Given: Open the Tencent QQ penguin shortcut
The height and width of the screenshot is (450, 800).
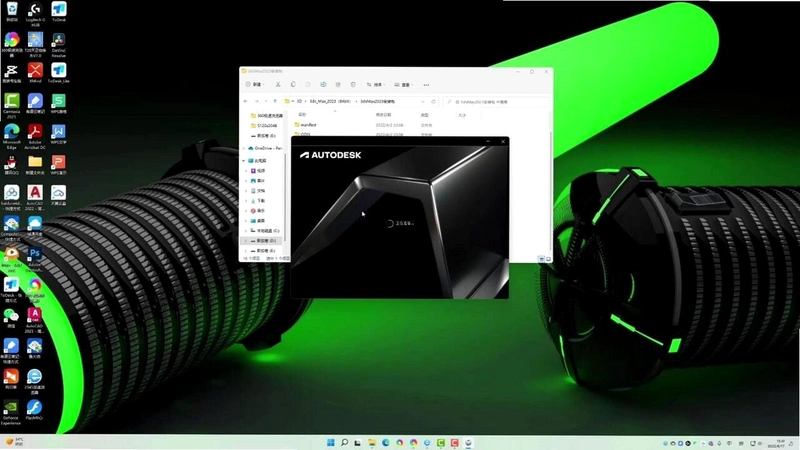Looking at the screenshot, I should (x=11, y=164).
